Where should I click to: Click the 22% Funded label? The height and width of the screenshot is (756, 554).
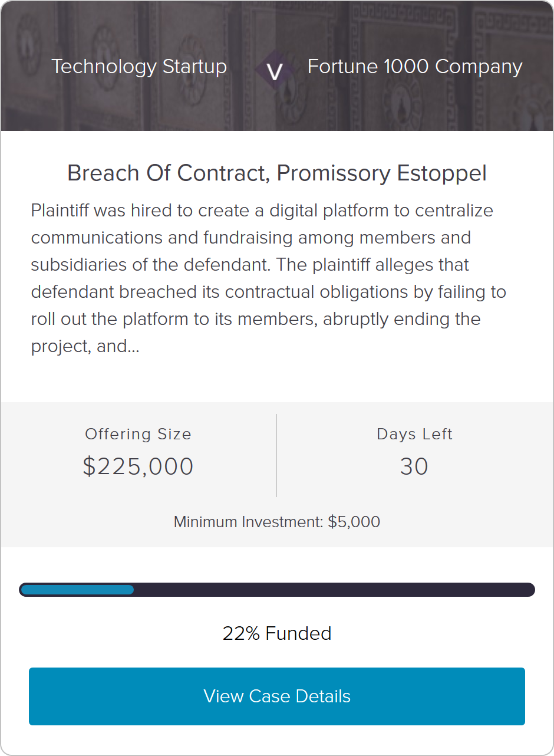point(277,633)
